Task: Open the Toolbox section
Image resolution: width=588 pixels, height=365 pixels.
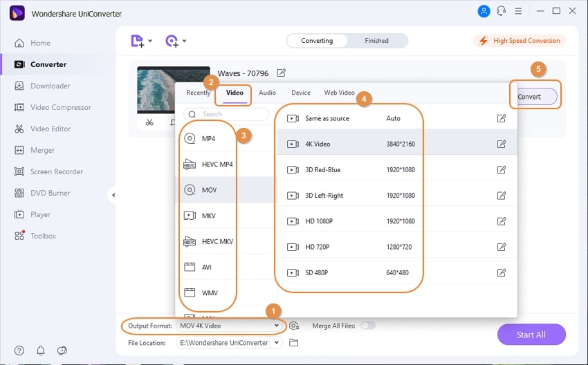Action: coord(35,236)
